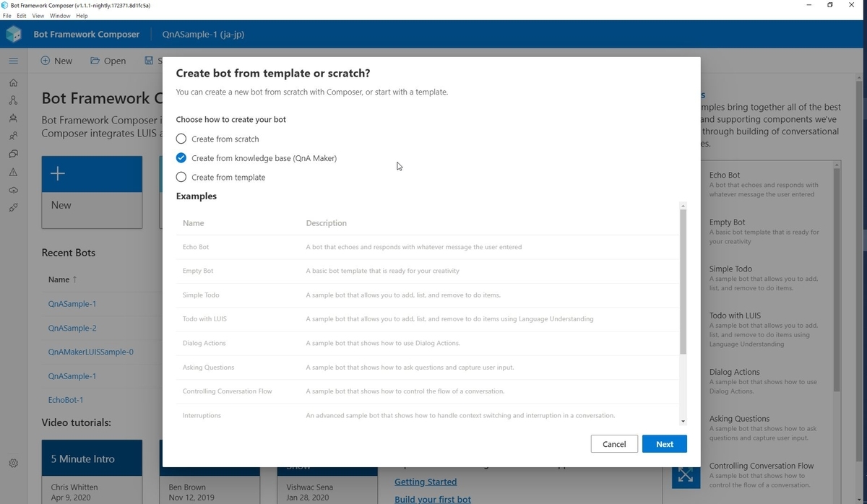Screen dimensions: 867x504
Task: Open Settings gear in sidebar
Action: pos(13,463)
